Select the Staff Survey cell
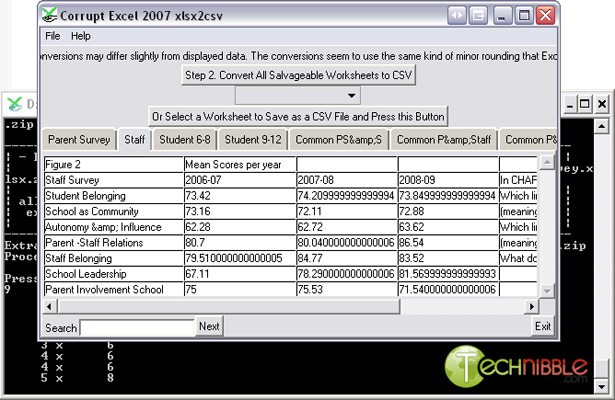This screenshot has height=400, width=615. pyautogui.click(x=114, y=180)
